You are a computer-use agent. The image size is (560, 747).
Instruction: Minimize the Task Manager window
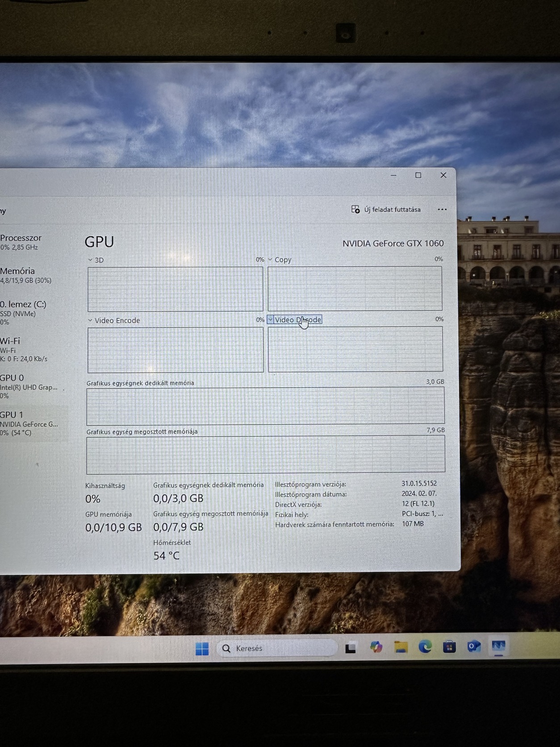[393, 175]
